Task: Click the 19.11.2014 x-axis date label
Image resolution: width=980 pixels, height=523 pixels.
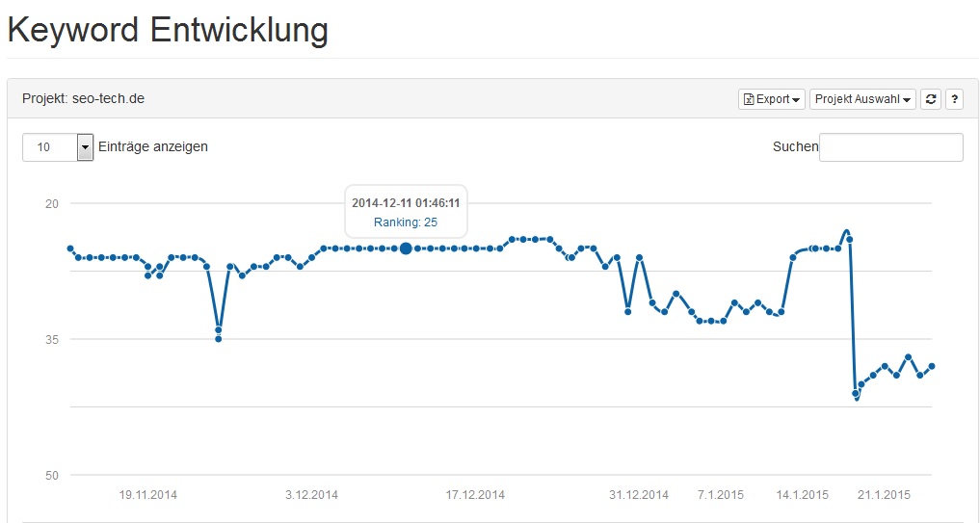Action: 148,495
